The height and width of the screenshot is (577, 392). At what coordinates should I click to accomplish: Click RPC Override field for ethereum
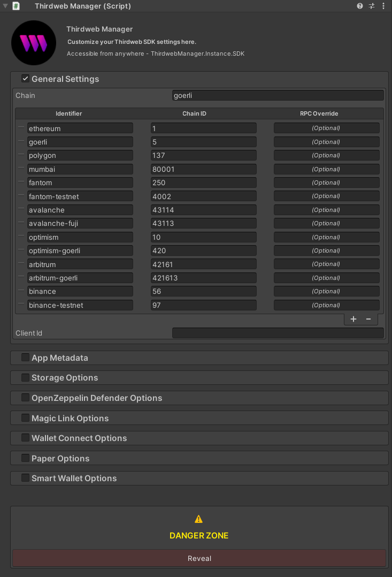pos(327,128)
